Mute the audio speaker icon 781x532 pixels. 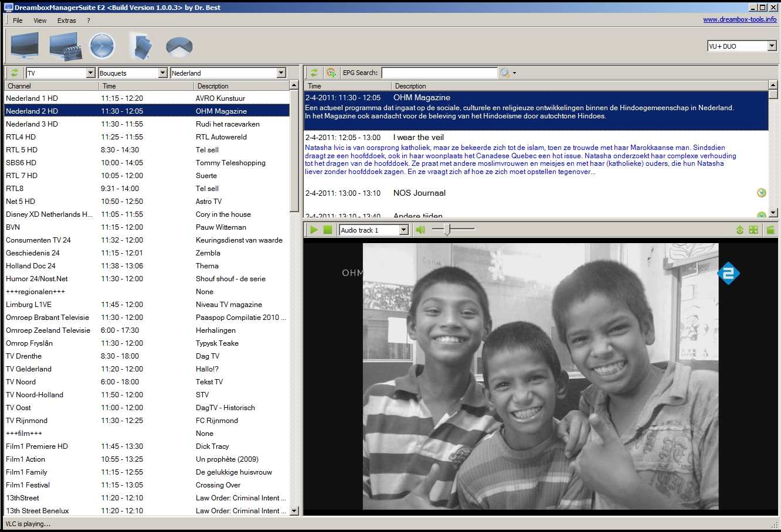click(x=420, y=230)
